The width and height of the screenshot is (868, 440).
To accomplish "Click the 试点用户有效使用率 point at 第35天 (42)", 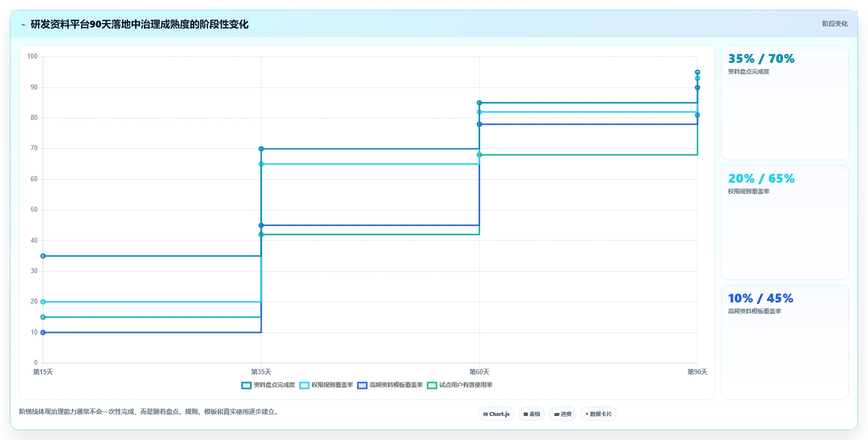I will tap(261, 235).
